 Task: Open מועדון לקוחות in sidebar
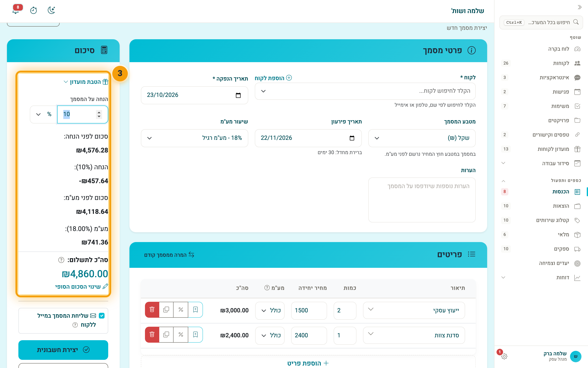click(x=541, y=149)
